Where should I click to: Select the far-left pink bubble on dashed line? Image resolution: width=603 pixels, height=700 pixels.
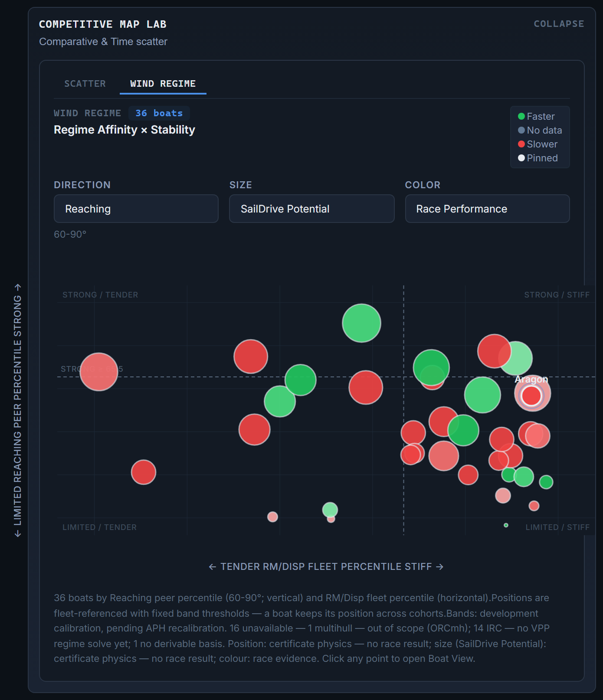pyautogui.click(x=99, y=372)
